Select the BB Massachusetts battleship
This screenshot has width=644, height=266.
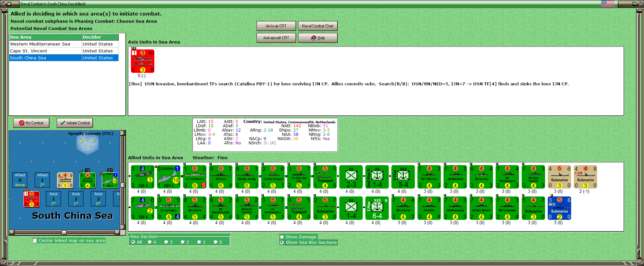(x=221, y=208)
